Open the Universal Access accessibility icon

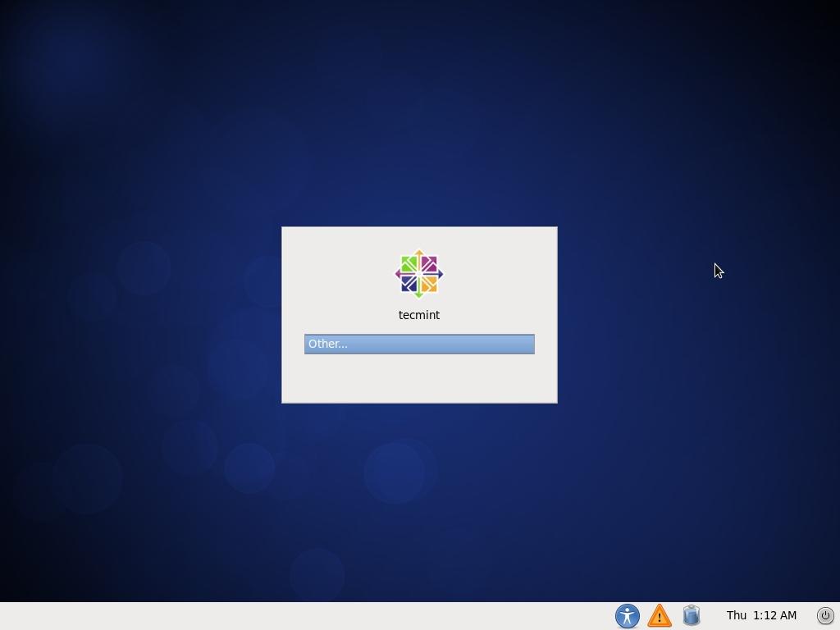click(627, 615)
